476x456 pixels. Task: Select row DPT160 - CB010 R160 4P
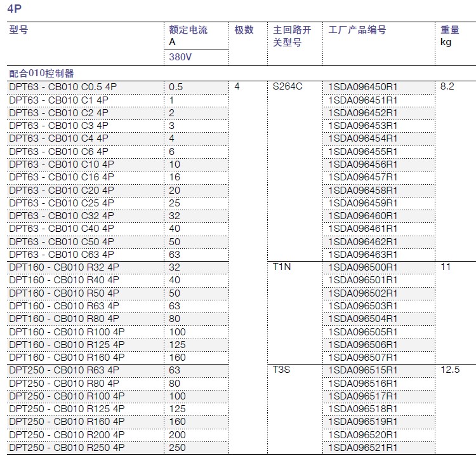(241, 358)
